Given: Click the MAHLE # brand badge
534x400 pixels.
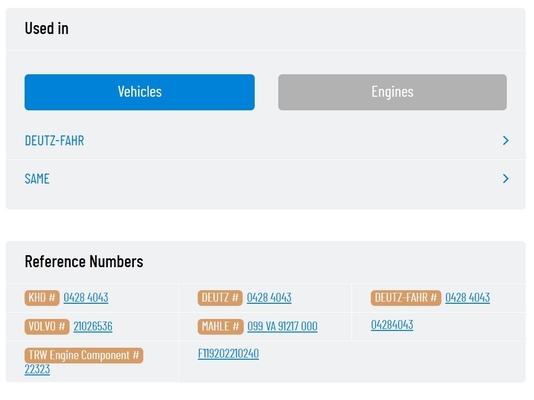Looking at the screenshot, I should pyautogui.click(x=220, y=327).
